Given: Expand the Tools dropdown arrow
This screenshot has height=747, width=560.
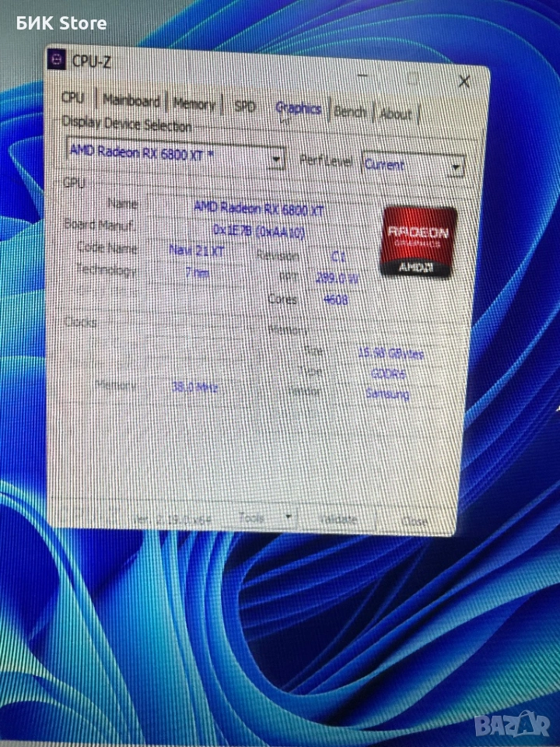Looking at the screenshot, I should pyautogui.click(x=289, y=516).
